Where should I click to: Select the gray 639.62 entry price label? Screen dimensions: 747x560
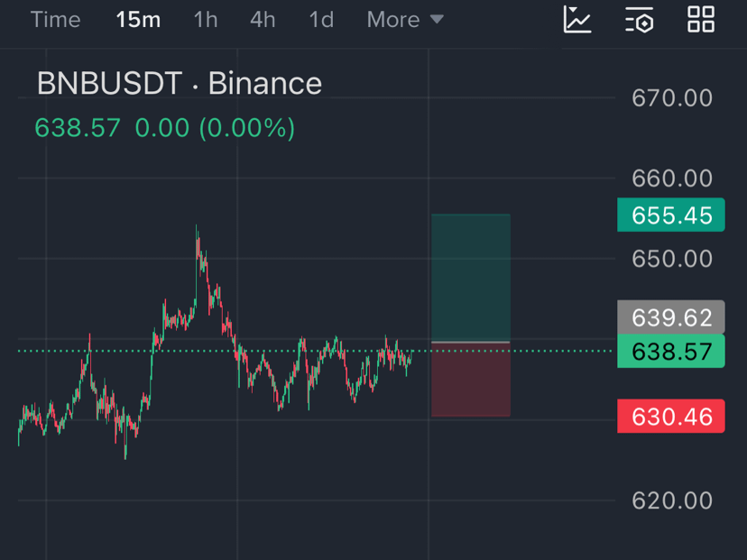coord(671,317)
